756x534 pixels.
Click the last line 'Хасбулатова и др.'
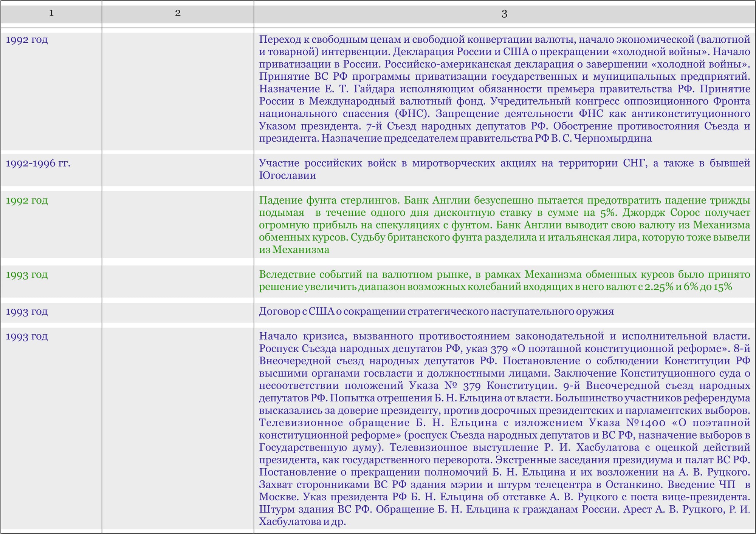(302, 522)
